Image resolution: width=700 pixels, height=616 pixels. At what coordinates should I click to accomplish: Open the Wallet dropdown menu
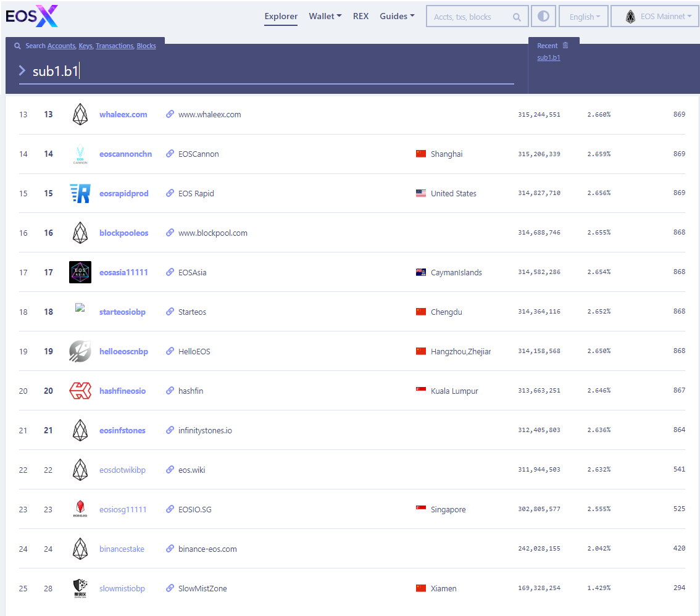click(325, 16)
